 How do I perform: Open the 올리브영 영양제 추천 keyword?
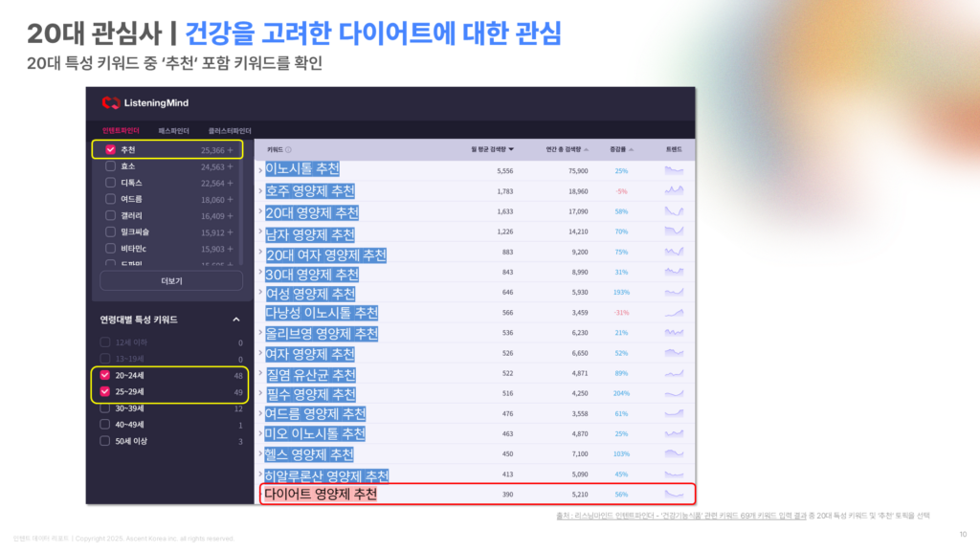point(322,334)
